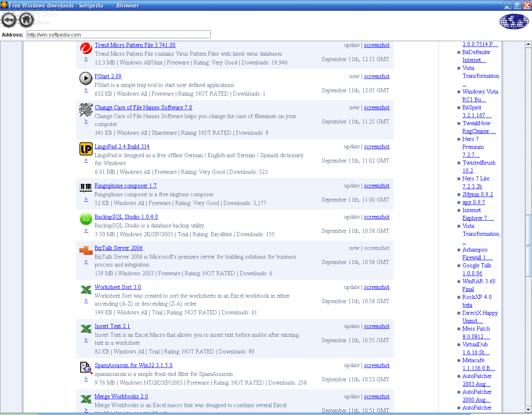Click the Ringophone composer piano icon
Screen dimensions: 532x415
pyautogui.click(x=86, y=188)
